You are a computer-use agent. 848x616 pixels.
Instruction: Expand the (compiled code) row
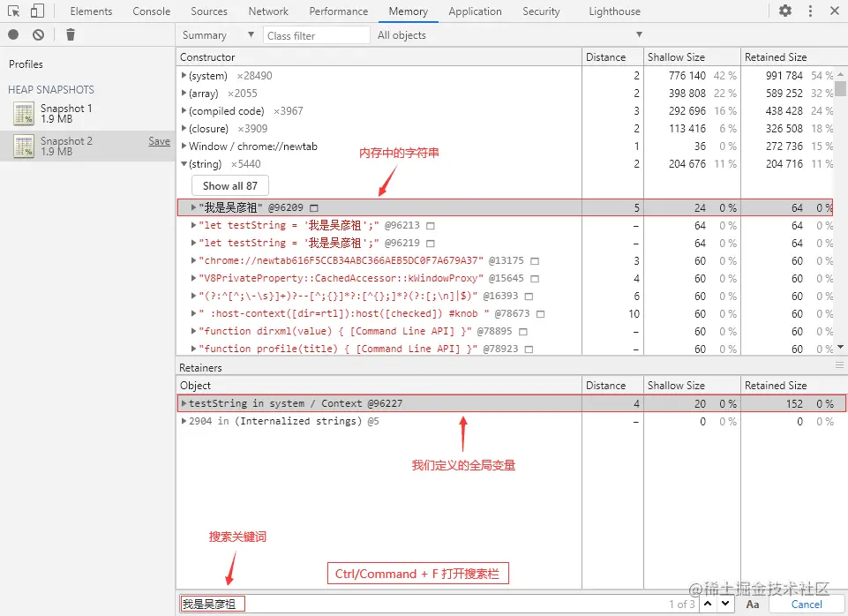click(x=184, y=111)
